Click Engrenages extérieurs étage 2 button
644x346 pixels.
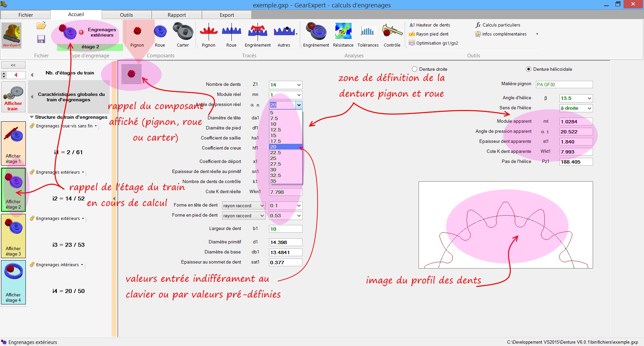(x=88, y=36)
